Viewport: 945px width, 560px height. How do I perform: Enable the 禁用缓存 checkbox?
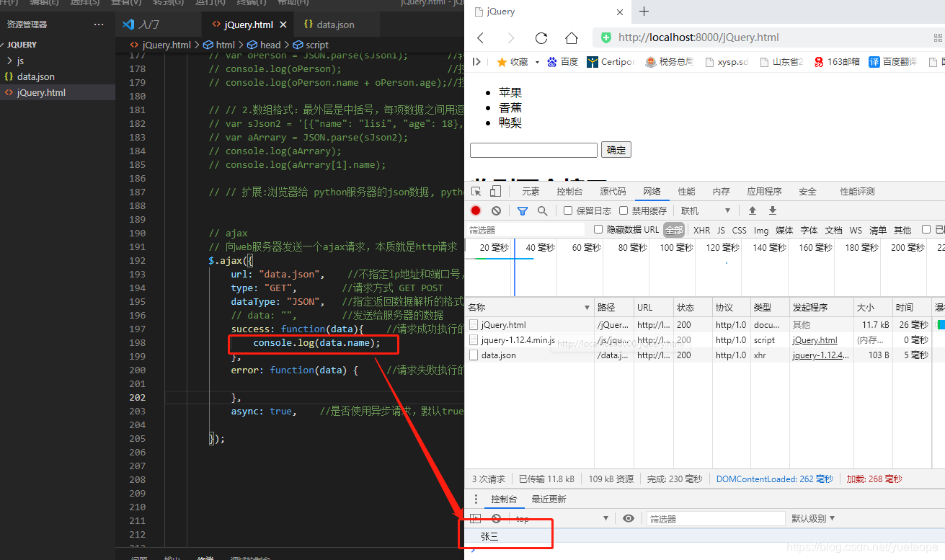[x=624, y=210]
